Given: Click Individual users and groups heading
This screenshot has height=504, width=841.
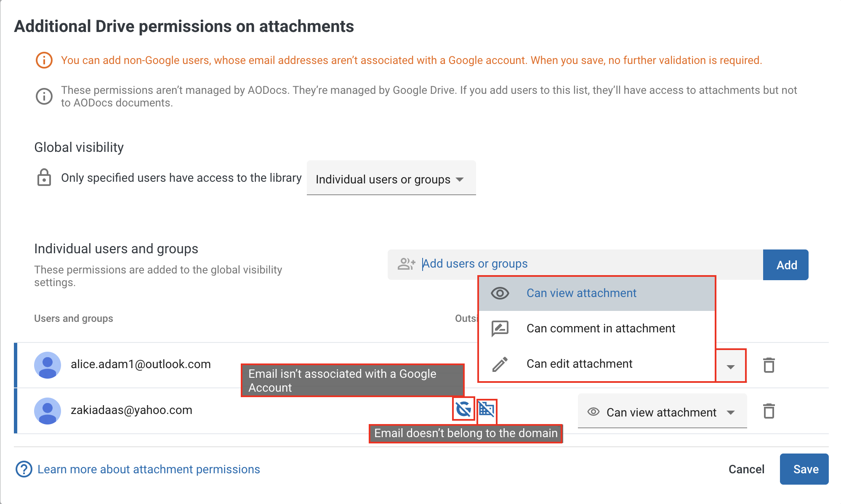Looking at the screenshot, I should click(116, 249).
